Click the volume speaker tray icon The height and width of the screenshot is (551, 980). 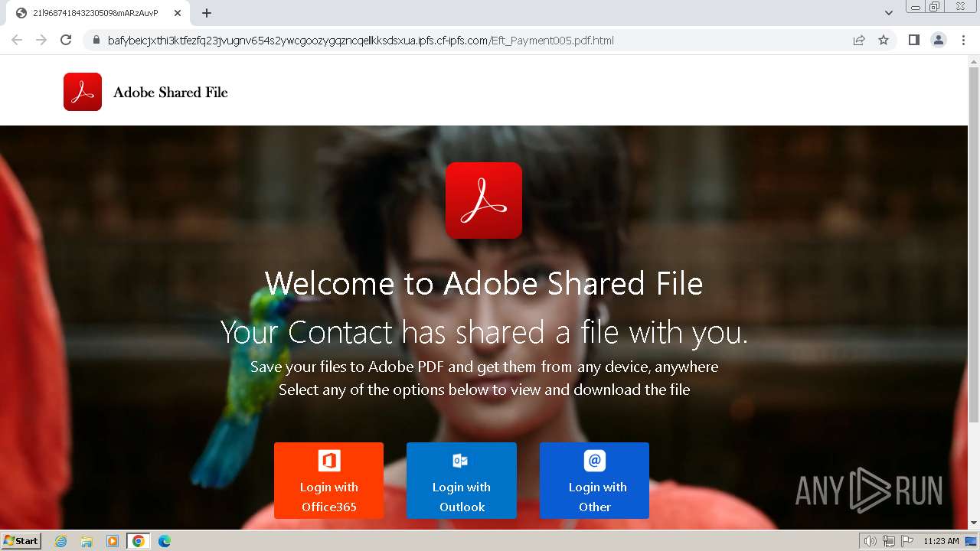point(871,541)
